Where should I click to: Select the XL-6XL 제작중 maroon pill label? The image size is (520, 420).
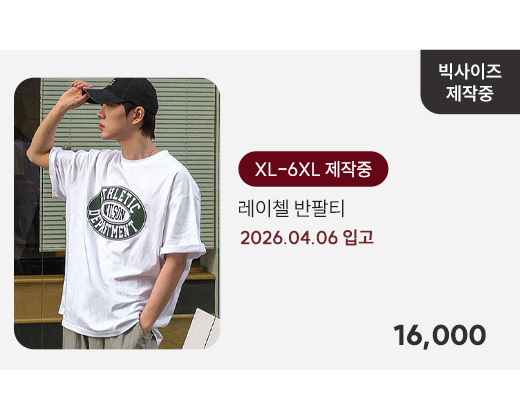tap(313, 169)
